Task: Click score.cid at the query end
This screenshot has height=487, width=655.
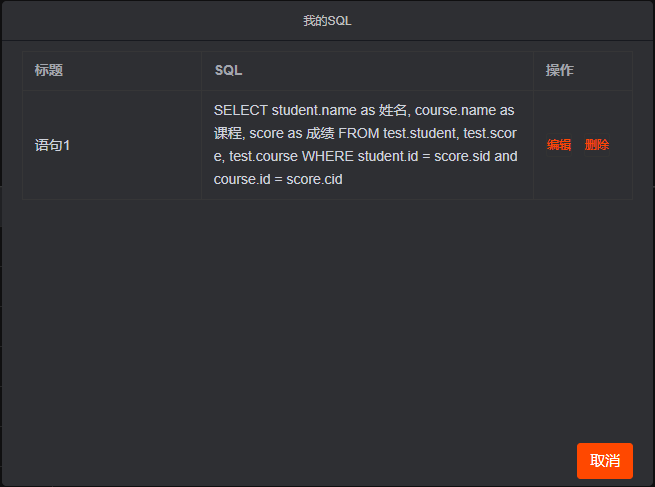Action: coord(314,179)
